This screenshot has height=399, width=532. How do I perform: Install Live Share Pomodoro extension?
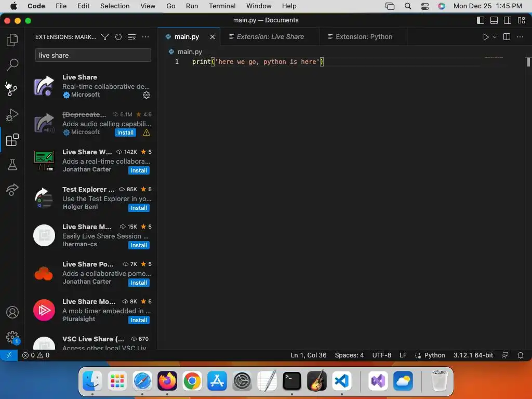(x=139, y=283)
